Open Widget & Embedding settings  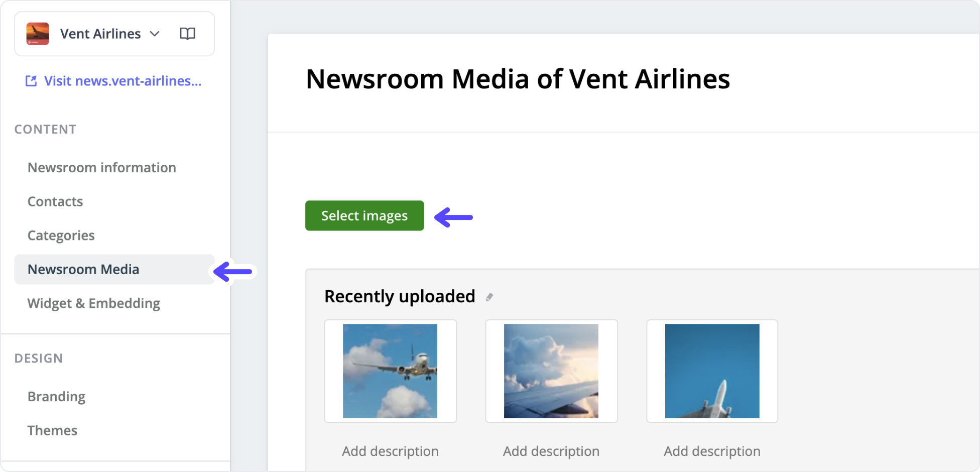pos(94,303)
